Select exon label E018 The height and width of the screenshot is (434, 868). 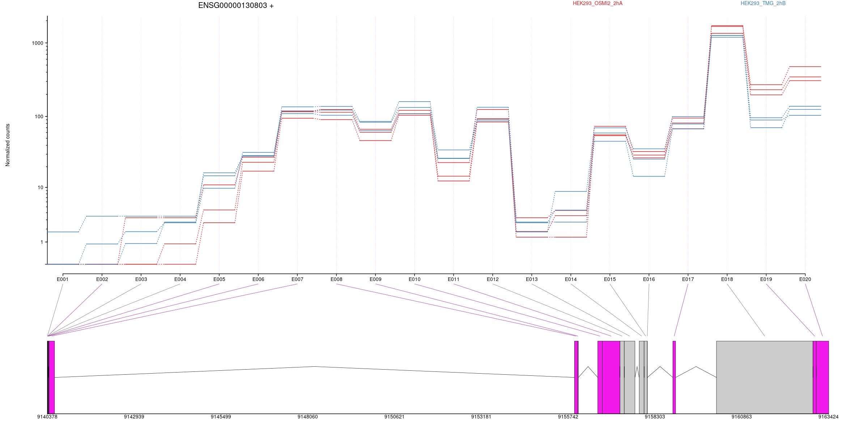click(x=727, y=279)
